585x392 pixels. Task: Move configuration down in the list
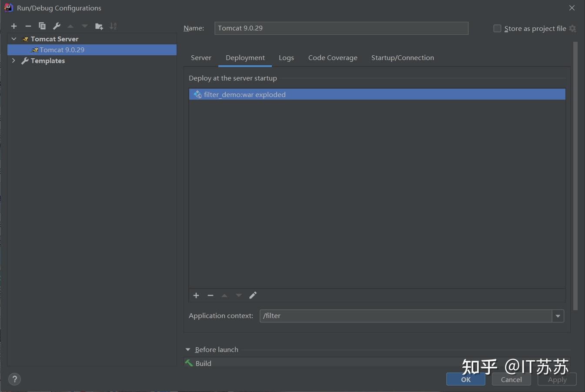coord(84,26)
